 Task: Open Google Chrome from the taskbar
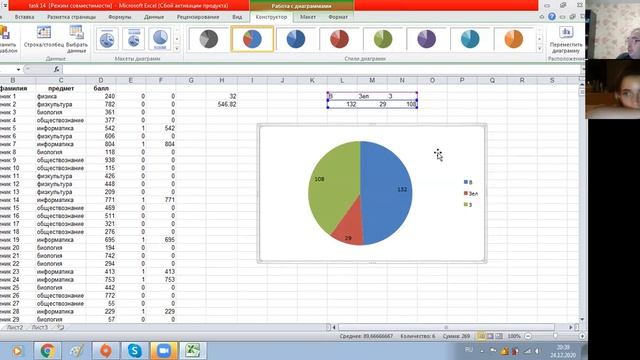47,351
